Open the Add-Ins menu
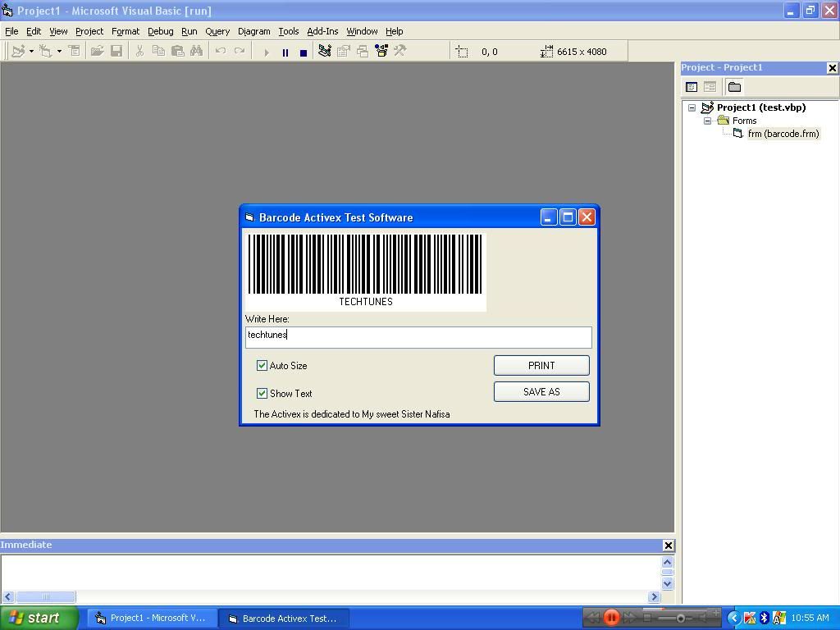The width and height of the screenshot is (840, 630). click(x=322, y=31)
